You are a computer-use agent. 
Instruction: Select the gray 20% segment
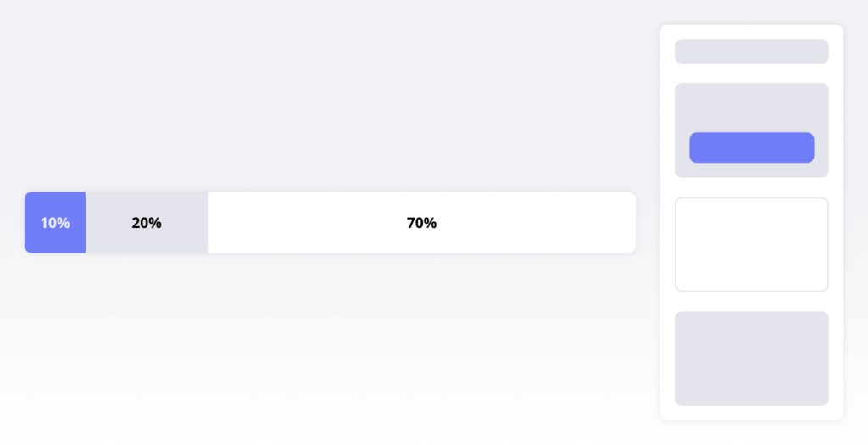(147, 222)
